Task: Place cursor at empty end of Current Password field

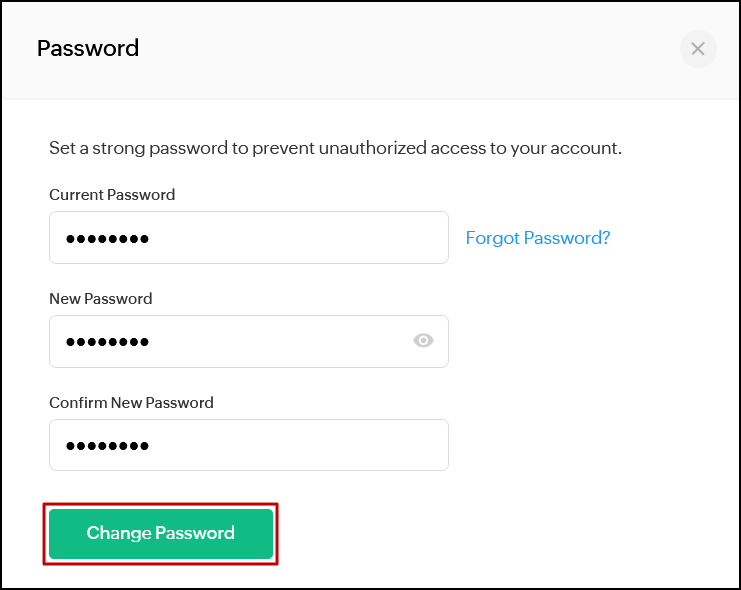Action: (380, 238)
